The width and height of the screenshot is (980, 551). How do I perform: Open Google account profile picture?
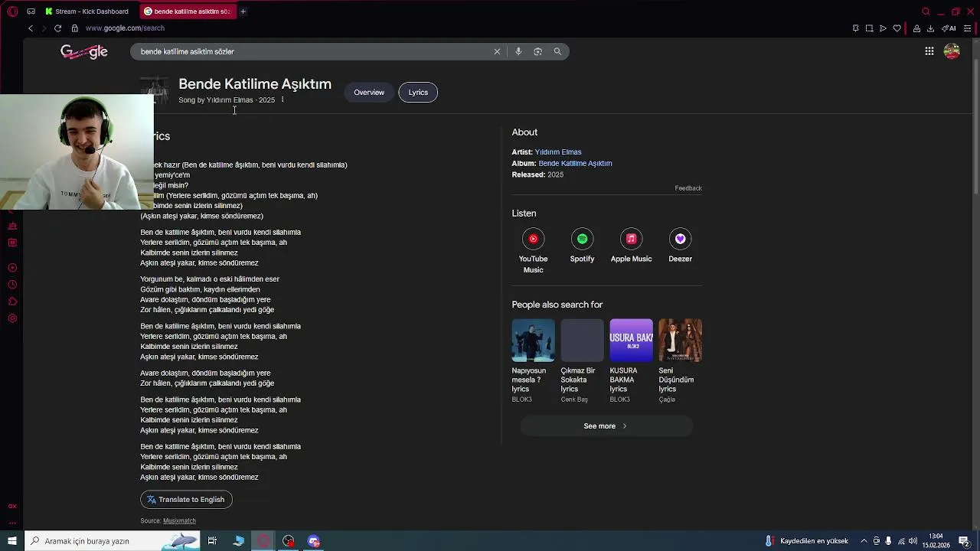click(x=952, y=51)
